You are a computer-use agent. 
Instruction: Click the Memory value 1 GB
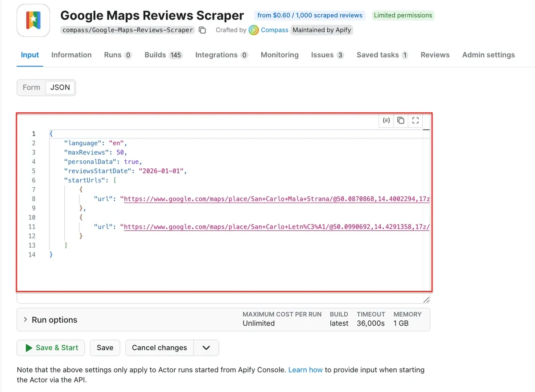[401, 323]
